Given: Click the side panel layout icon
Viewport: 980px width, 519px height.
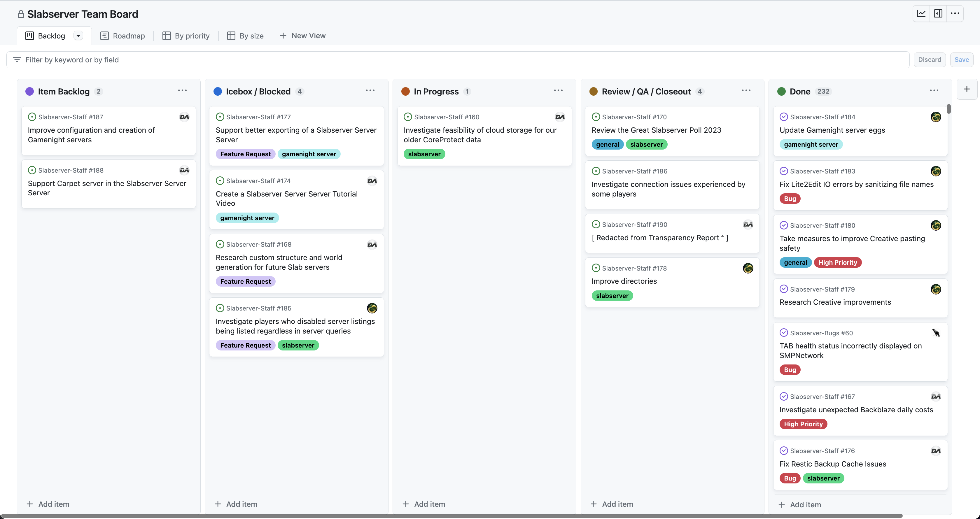Looking at the screenshot, I should coord(938,14).
